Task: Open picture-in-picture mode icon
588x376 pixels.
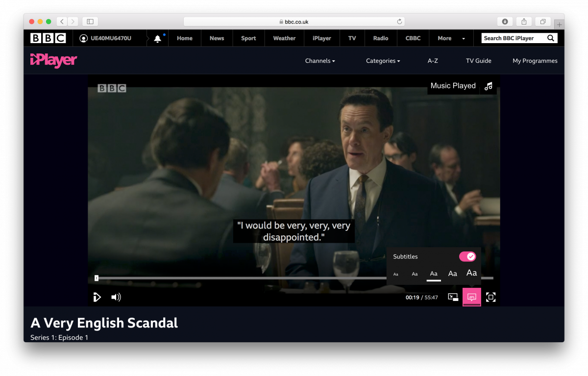Action: point(453,297)
